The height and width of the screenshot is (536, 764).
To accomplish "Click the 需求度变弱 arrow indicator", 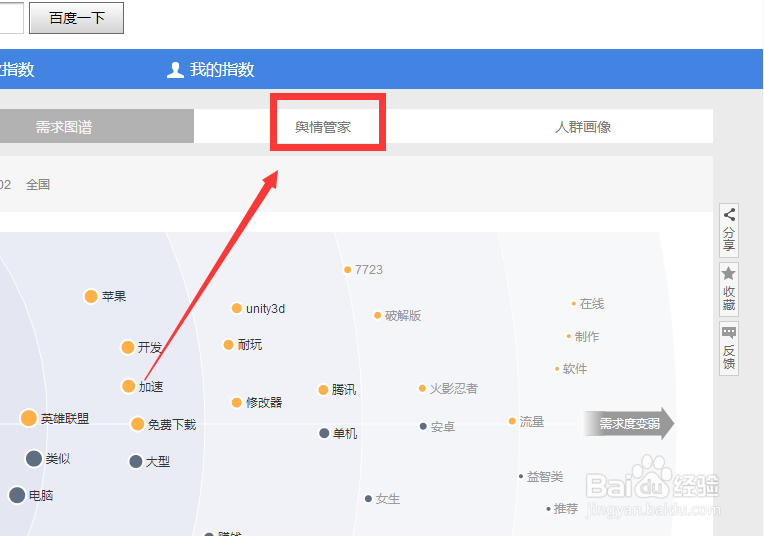I will coord(629,423).
